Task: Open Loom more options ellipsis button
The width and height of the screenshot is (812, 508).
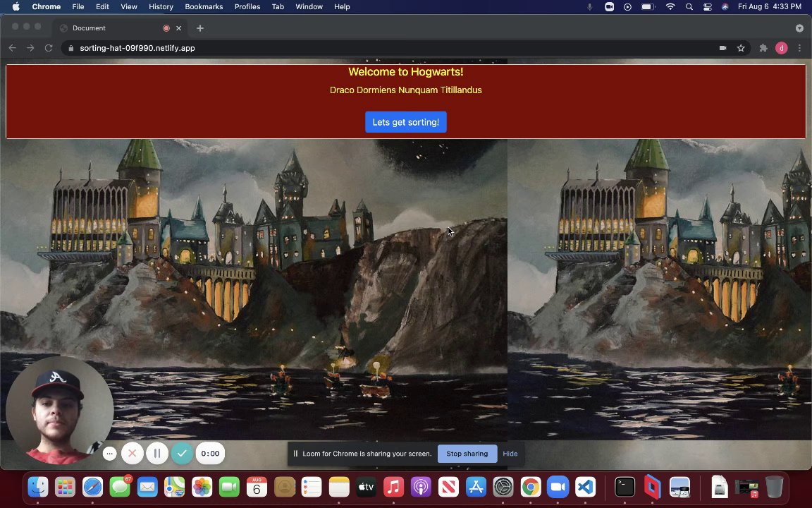Action: [109, 454]
